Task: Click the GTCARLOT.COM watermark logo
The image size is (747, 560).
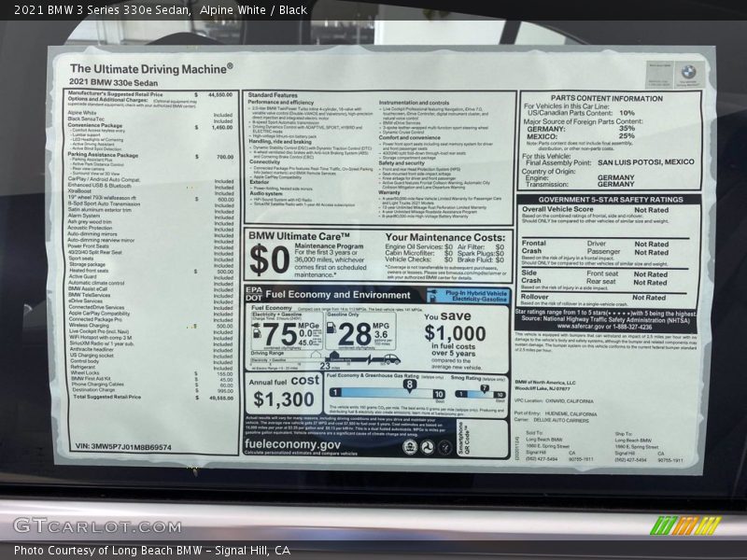Action: pyautogui.click(x=98, y=526)
